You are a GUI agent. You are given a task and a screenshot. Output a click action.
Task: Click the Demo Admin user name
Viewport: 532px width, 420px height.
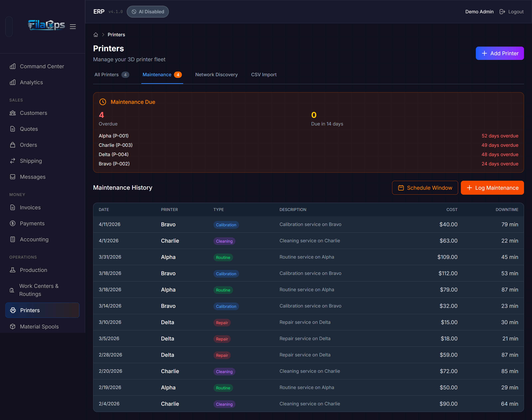(479, 11)
